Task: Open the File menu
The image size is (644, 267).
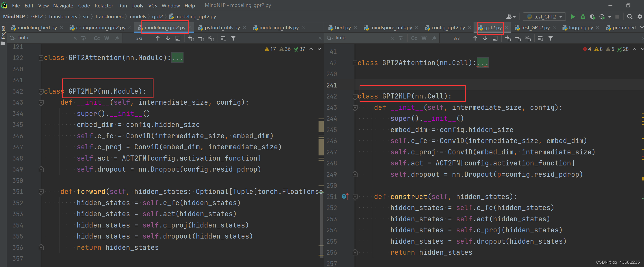Action: [16, 5]
